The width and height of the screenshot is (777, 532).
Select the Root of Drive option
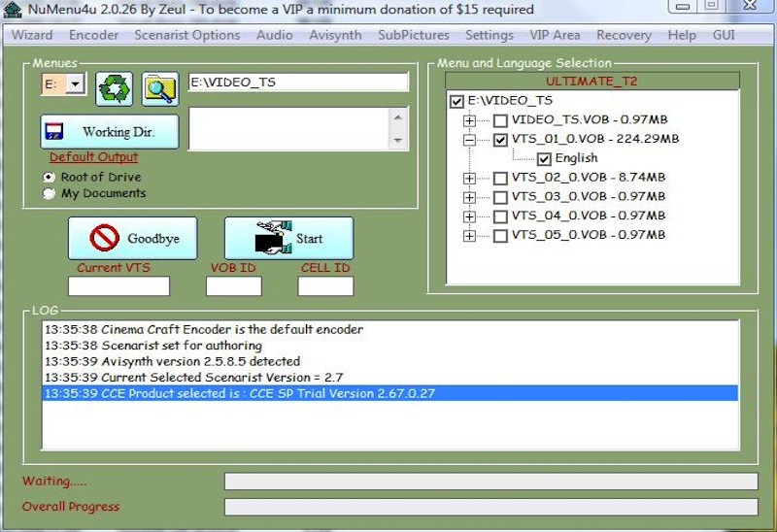(x=49, y=178)
